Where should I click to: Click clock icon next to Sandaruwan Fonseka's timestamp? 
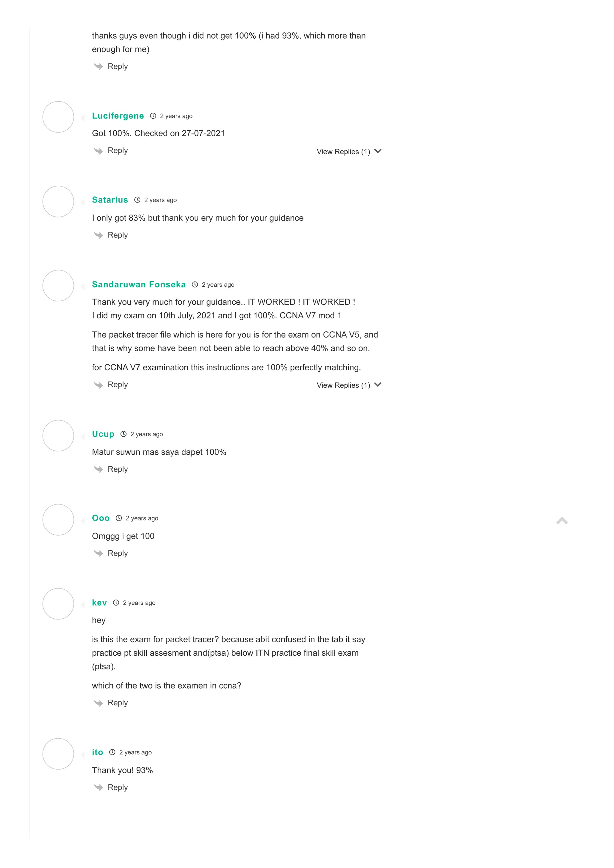(195, 284)
